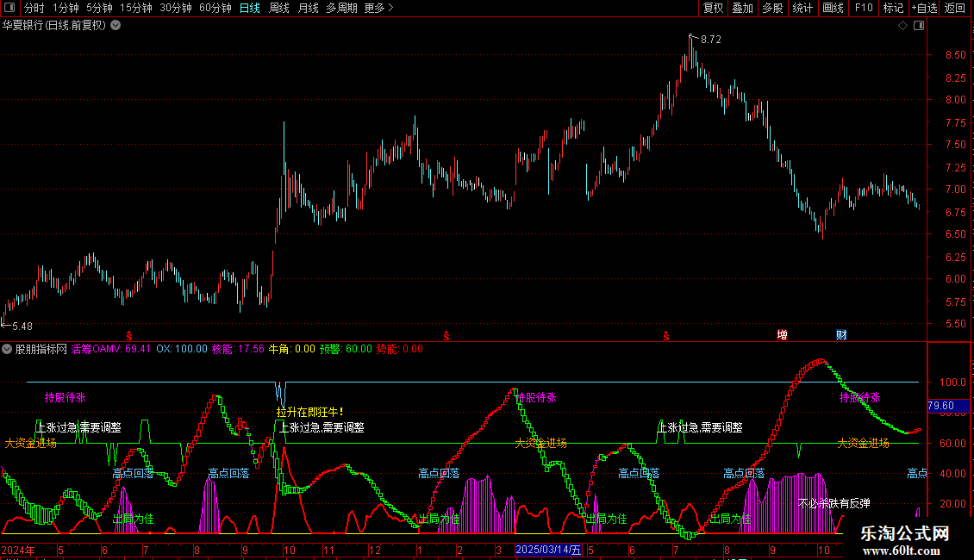Click the 79.60 value tag on indicator axis
974x560 pixels.
(948, 406)
